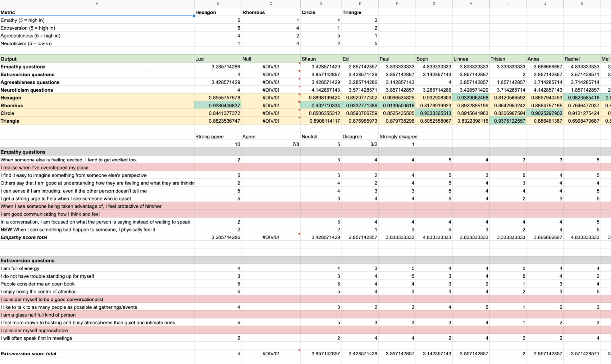
Task: Click the Hexagon row label cell
Action: [11, 97]
